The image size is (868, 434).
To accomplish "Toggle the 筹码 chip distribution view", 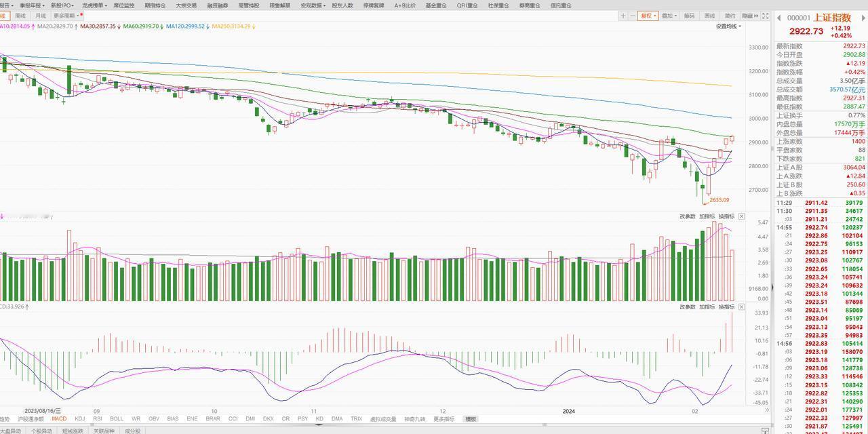I will (689, 16).
